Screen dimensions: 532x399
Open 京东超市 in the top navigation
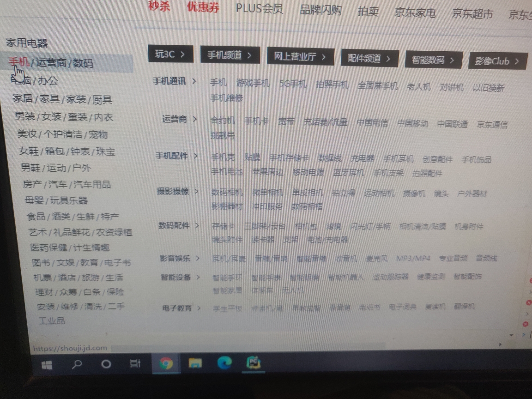pos(472,14)
